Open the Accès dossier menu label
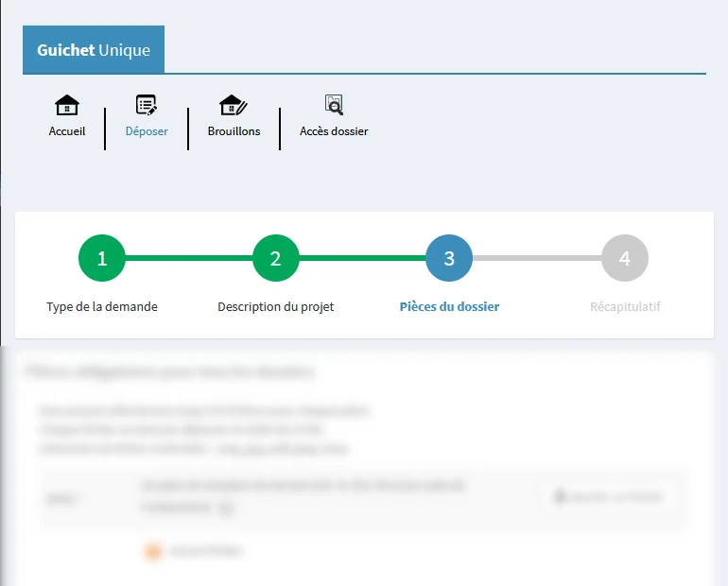Viewport: 728px width, 586px height. (x=334, y=131)
